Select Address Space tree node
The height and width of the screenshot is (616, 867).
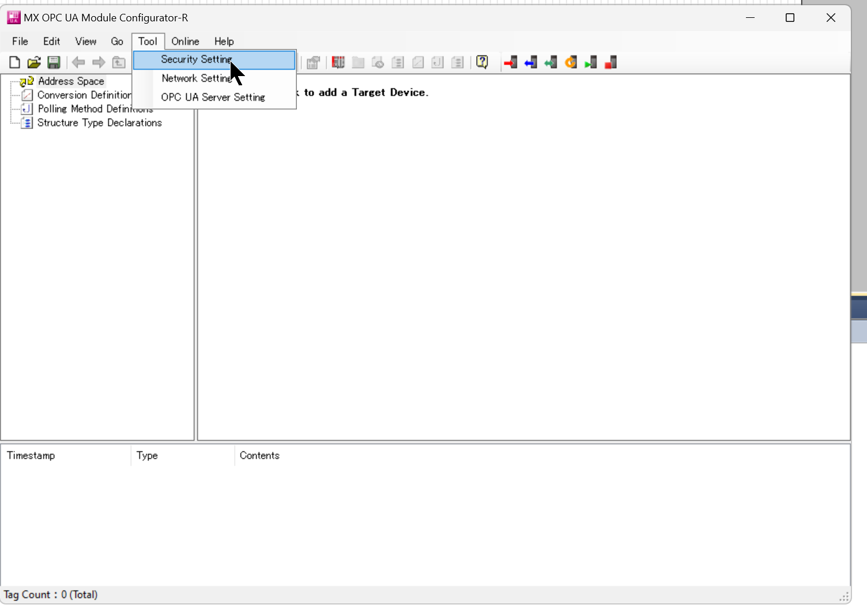pyautogui.click(x=71, y=81)
